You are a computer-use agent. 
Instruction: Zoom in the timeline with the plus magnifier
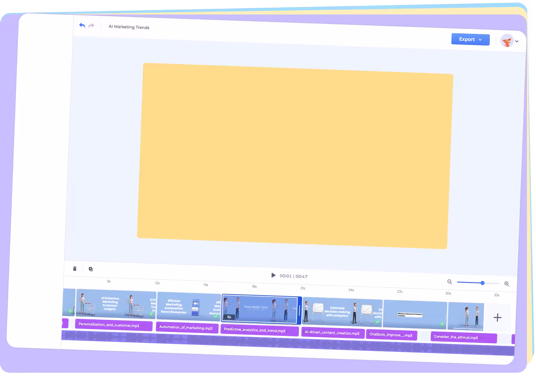pyautogui.click(x=507, y=284)
